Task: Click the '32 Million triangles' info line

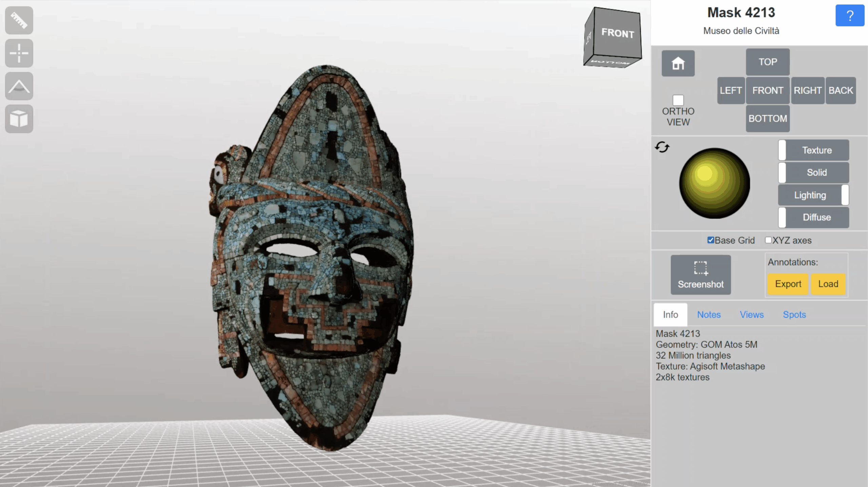Action: coord(693,356)
